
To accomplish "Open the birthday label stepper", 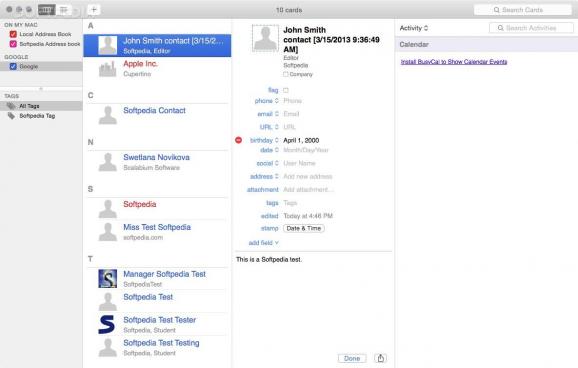I will click(x=276, y=140).
